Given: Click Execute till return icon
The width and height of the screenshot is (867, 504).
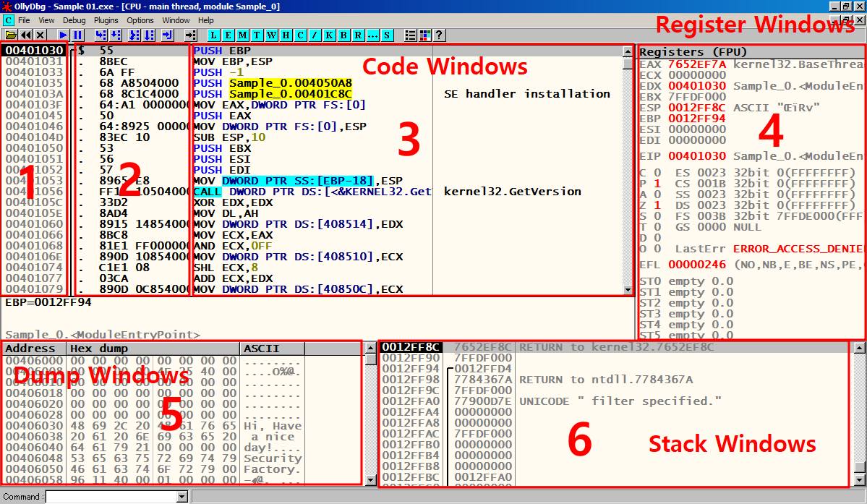Looking at the screenshot, I should click(168, 35).
